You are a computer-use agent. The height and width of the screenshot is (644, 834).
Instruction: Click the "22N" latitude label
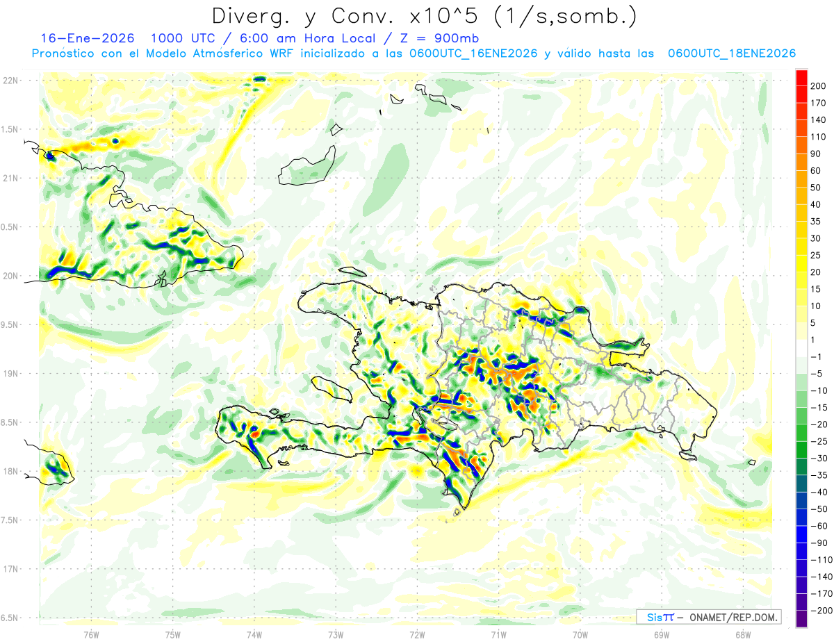coord(12,81)
